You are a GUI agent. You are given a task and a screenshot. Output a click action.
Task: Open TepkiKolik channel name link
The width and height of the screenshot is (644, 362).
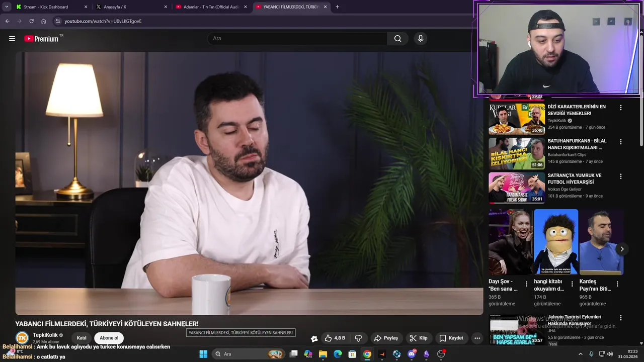pyautogui.click(x=45, y=335)
